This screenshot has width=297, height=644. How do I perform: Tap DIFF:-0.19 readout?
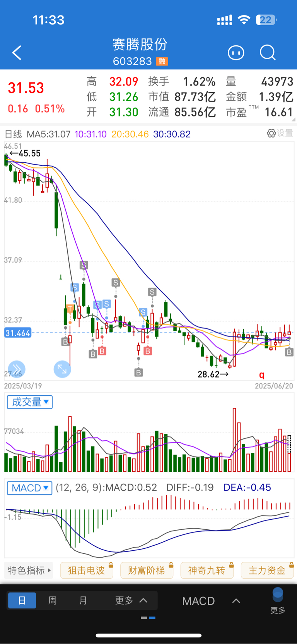point(190,487)
